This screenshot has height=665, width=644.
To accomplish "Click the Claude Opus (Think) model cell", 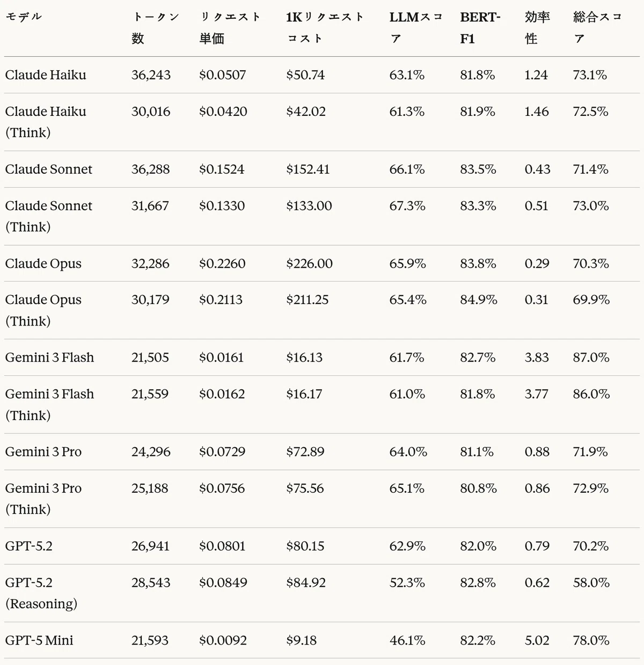I will 43,310.
